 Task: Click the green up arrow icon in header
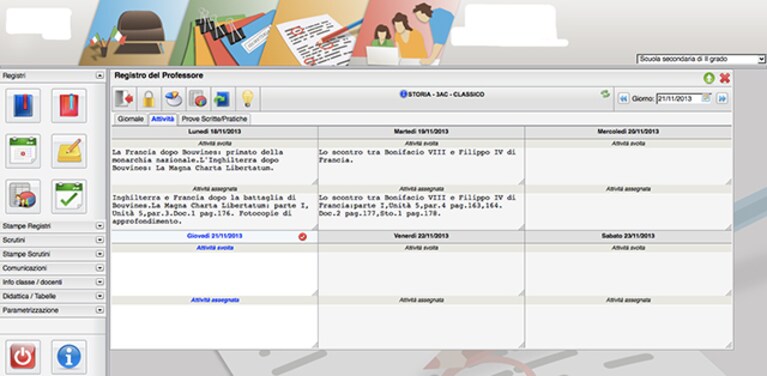coord(709,78)
